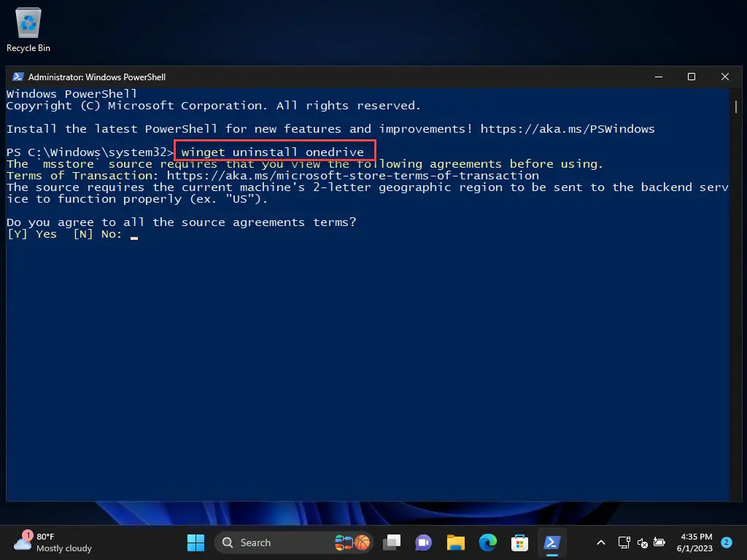Click the 'winget uninstall onedrive' command text
Viewport: 747px width, 560px height.
pos(273,152)
